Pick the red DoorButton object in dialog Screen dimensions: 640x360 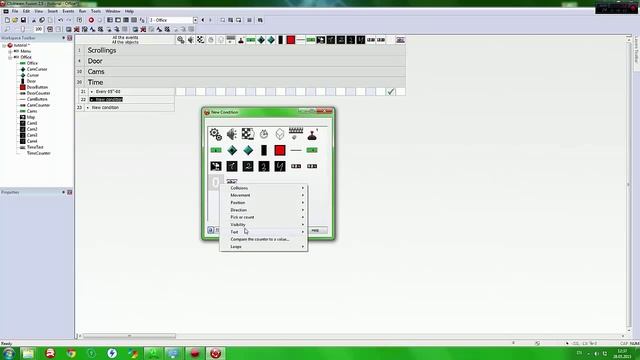[x=280, y=150]
